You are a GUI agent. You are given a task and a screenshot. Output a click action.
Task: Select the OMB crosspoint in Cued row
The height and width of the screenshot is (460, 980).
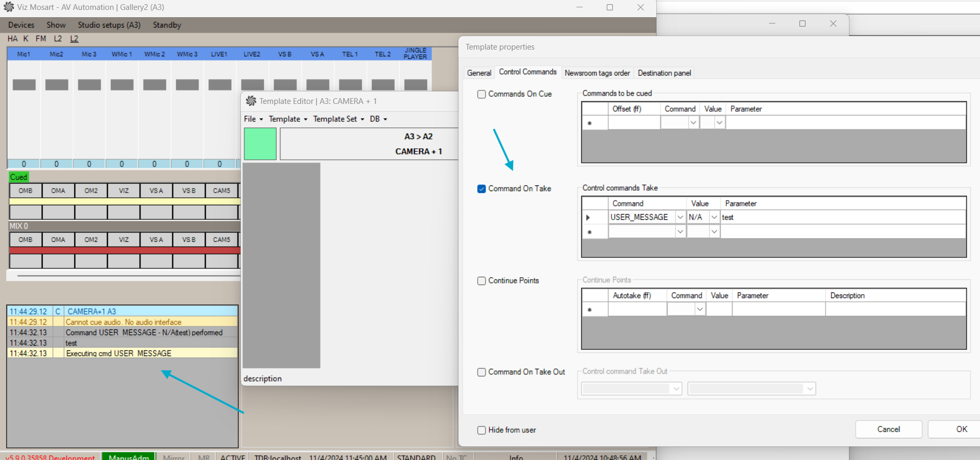coord(26,191)
